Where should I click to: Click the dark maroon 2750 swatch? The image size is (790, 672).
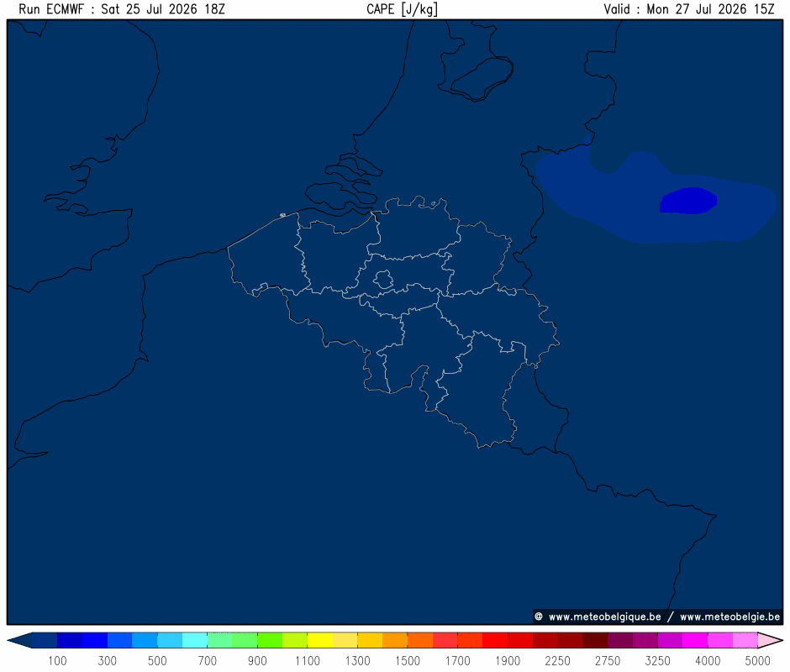coord(595,640)
